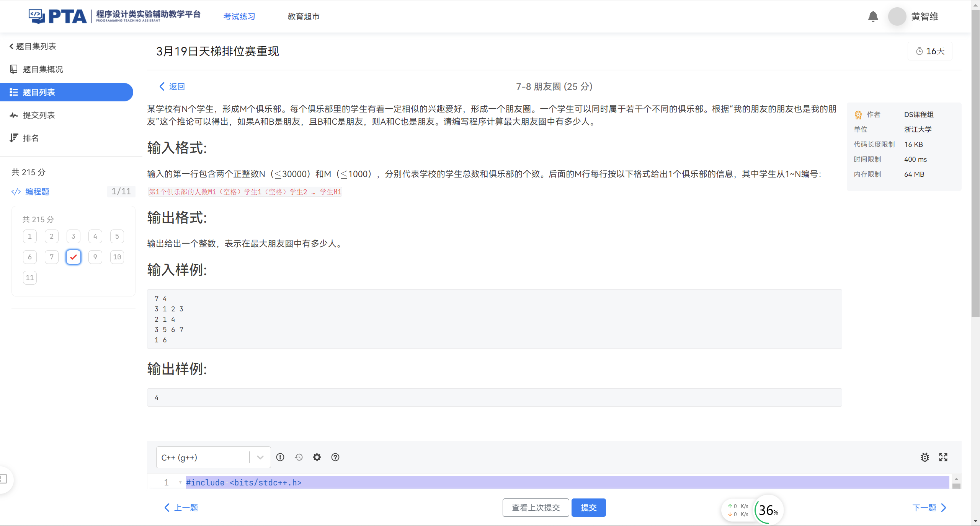980x526 pixels.
Task: Click the red input format code snippet
Action: click(245, 192)
